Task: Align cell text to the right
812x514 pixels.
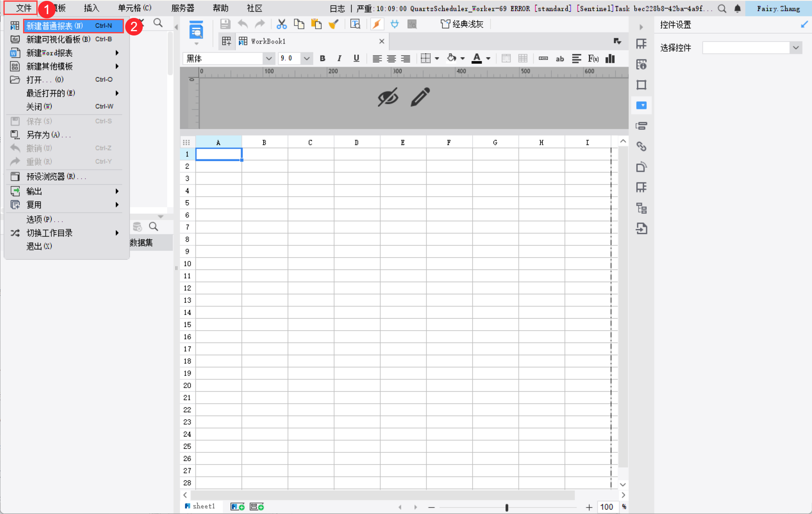Action: 406,59
